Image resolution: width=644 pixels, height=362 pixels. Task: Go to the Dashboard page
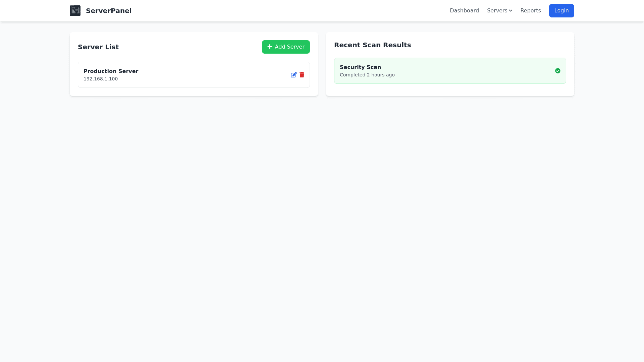[x=464, y=11]
